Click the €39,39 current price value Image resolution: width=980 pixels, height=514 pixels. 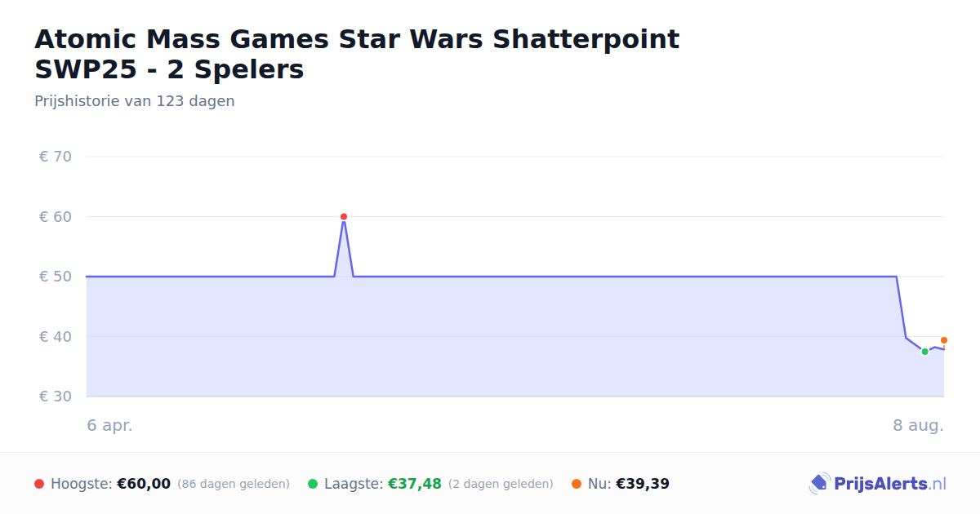[643, 484]
